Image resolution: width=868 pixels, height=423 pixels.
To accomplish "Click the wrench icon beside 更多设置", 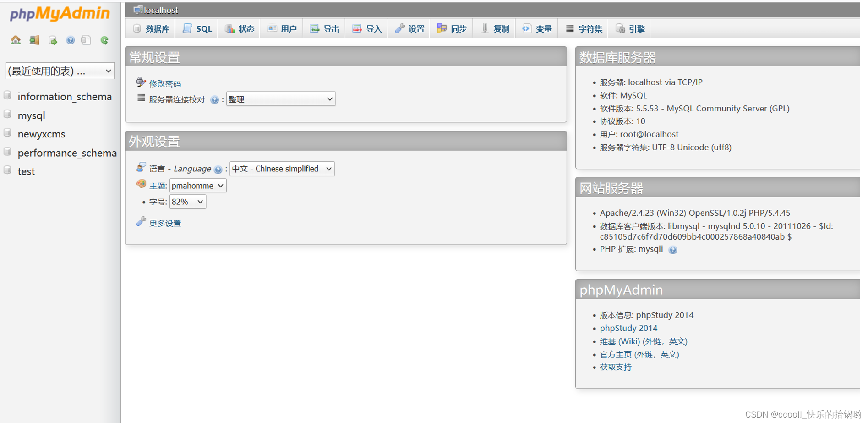I will pos(141,222).
